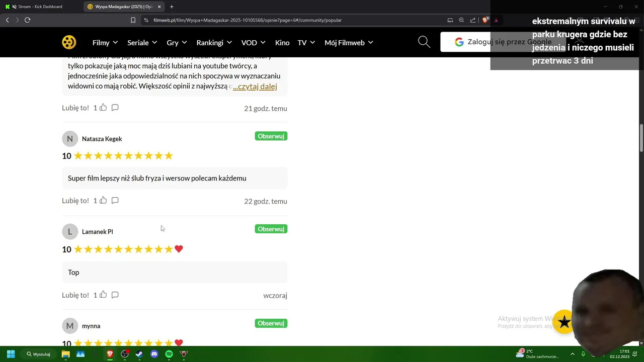Like Natasza Kegek's review with thumbs up
Image resolution: width=644 pixels, height=362 pixels.
pos(103,201)
